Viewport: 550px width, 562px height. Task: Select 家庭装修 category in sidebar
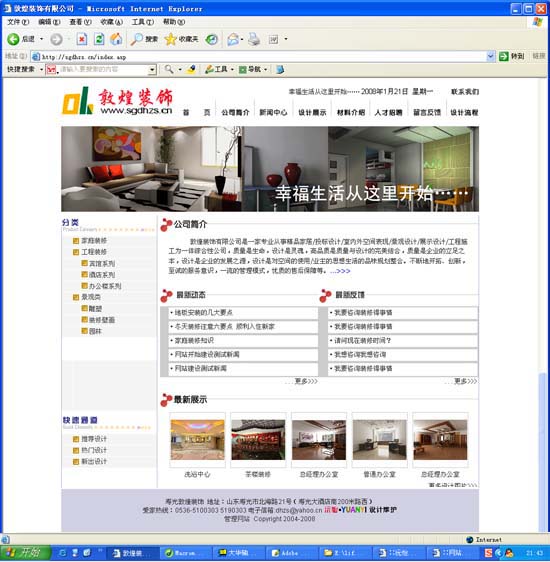(94, 240)
